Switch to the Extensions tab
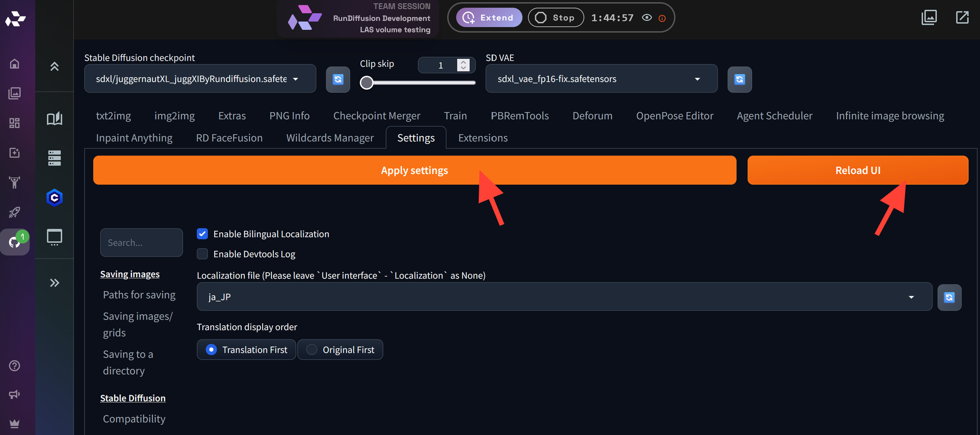 coord(483,138)
